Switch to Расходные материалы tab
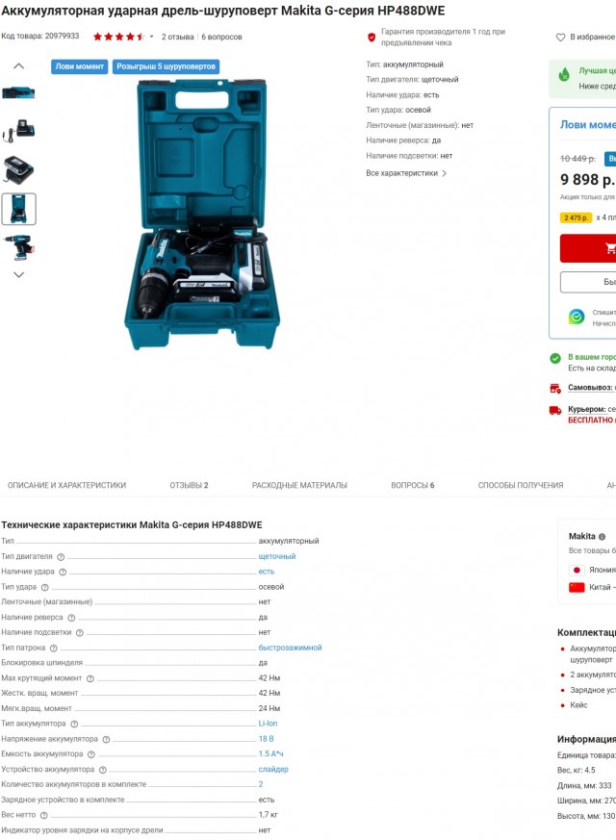616x840 pixels. tap(299, 485)
